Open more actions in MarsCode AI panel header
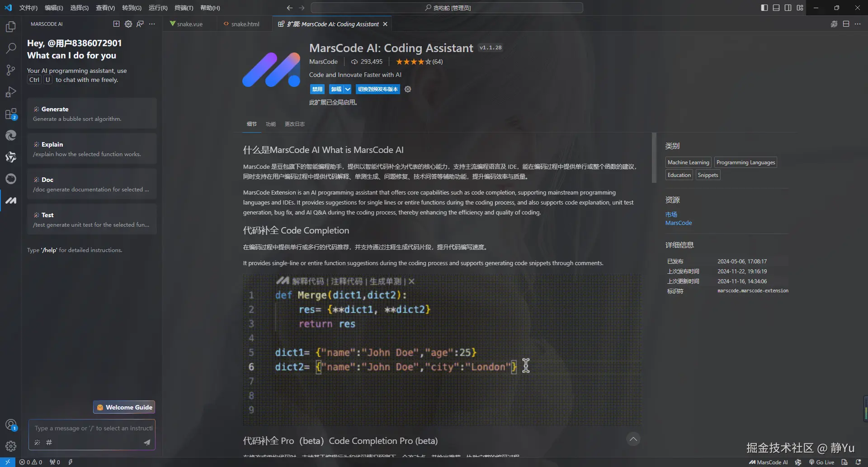Viewport: 868px width, 467px height. pos(152,24)
